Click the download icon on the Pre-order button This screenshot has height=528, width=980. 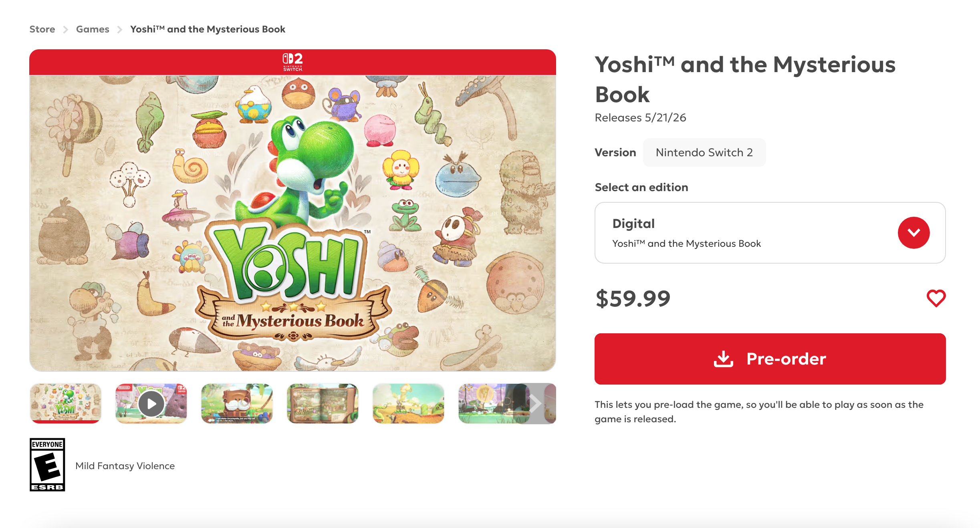point(724,359)
